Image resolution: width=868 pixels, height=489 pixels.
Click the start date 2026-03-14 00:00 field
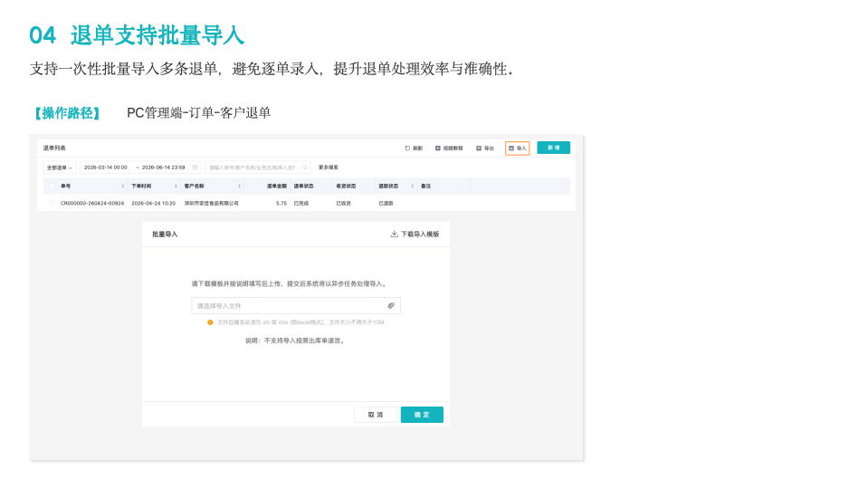[106, 168]
